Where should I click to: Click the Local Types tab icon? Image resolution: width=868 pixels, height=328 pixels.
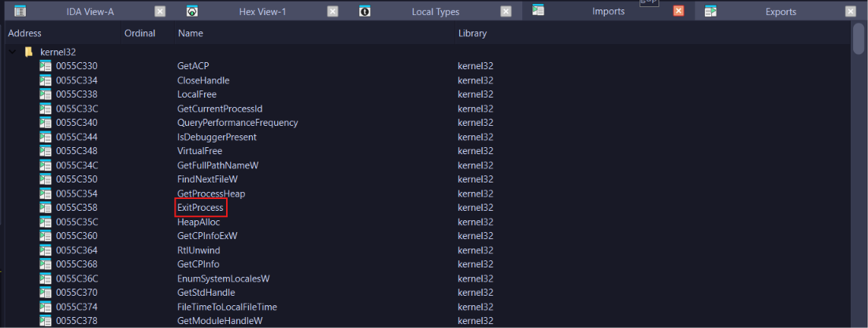[364, 11]
